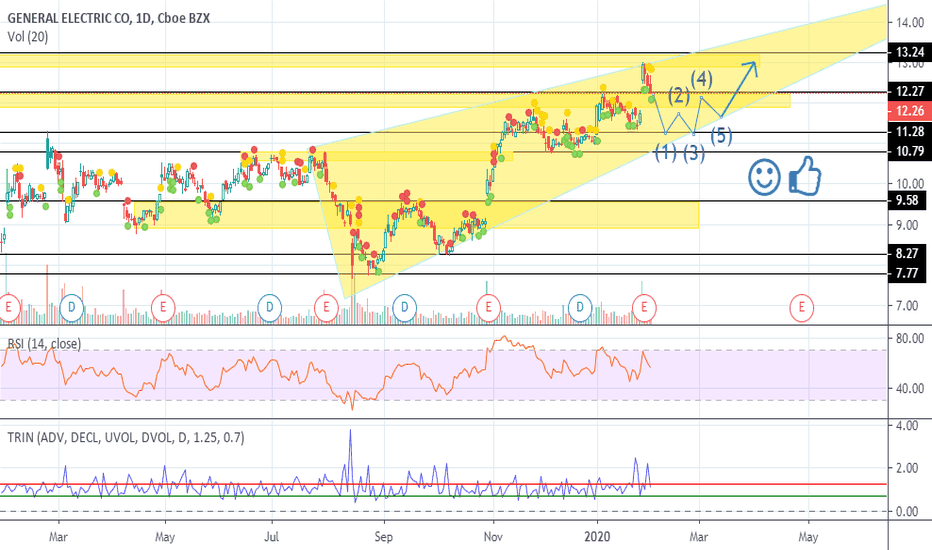Select the (1) wave label annotation
The width and height of the screenshot is (932, 550).
pyautogui.click(x=666, y=153)
